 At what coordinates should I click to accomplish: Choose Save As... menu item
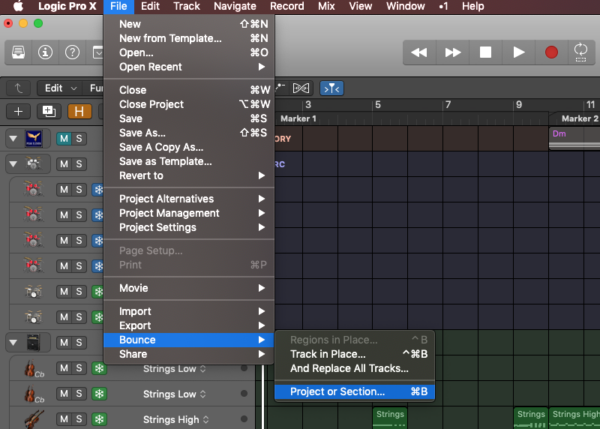coord(189,133)
